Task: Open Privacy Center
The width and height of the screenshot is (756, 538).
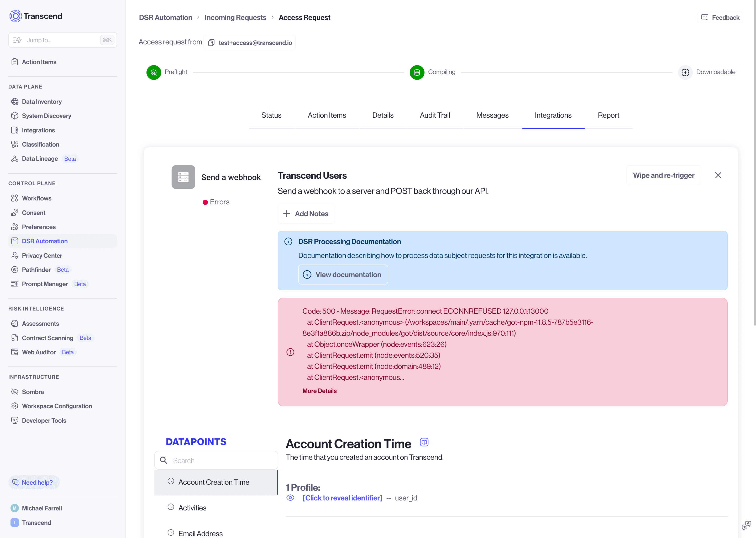Action: click(42, 255)
